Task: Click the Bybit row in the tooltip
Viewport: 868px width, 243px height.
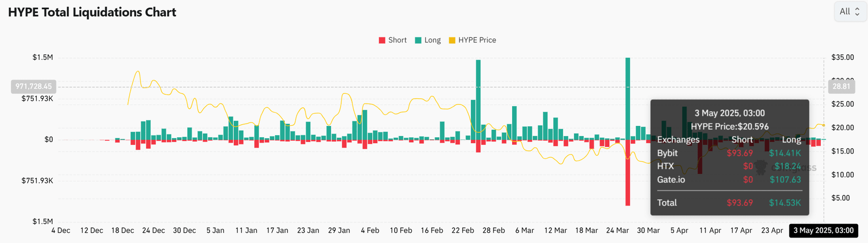Action: 729,153
